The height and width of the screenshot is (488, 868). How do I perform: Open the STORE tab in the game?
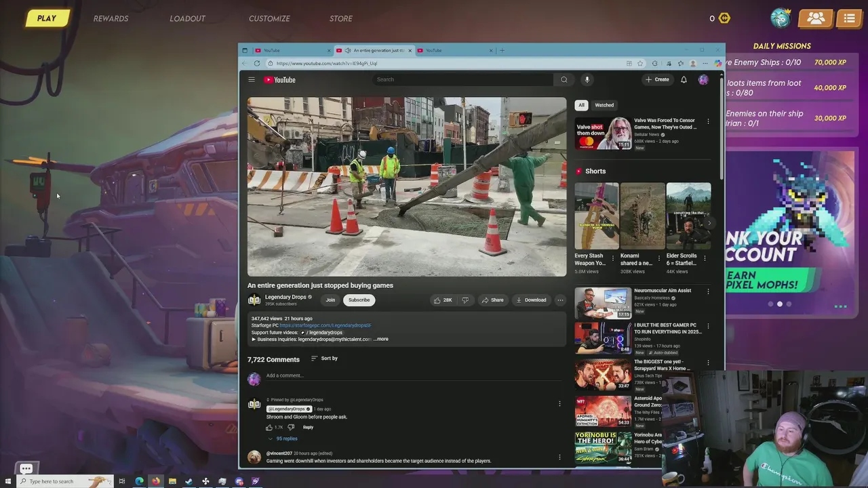pos(340,18)
